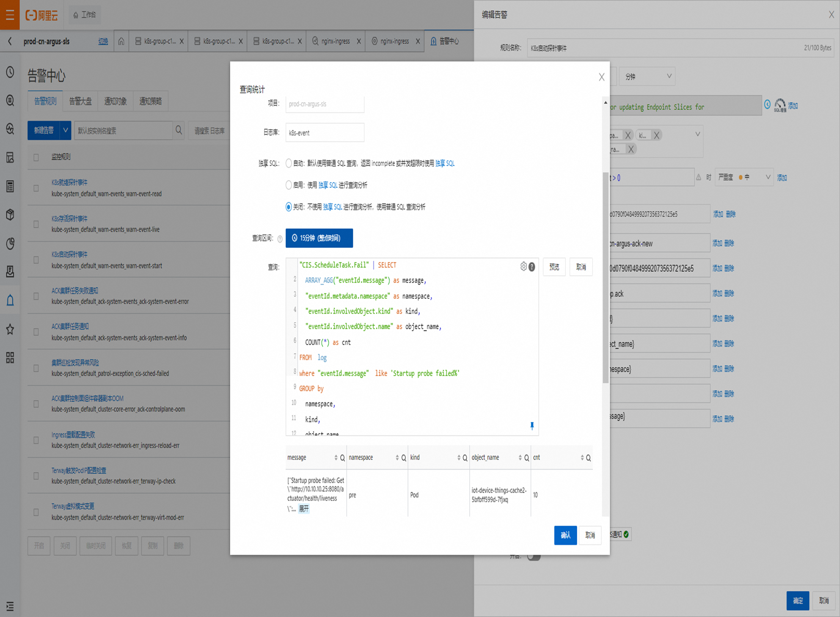The image size is (840, 617).
Task: Check the K8s就绪探针事件 rule checkbox
Action: coord(36,188)
